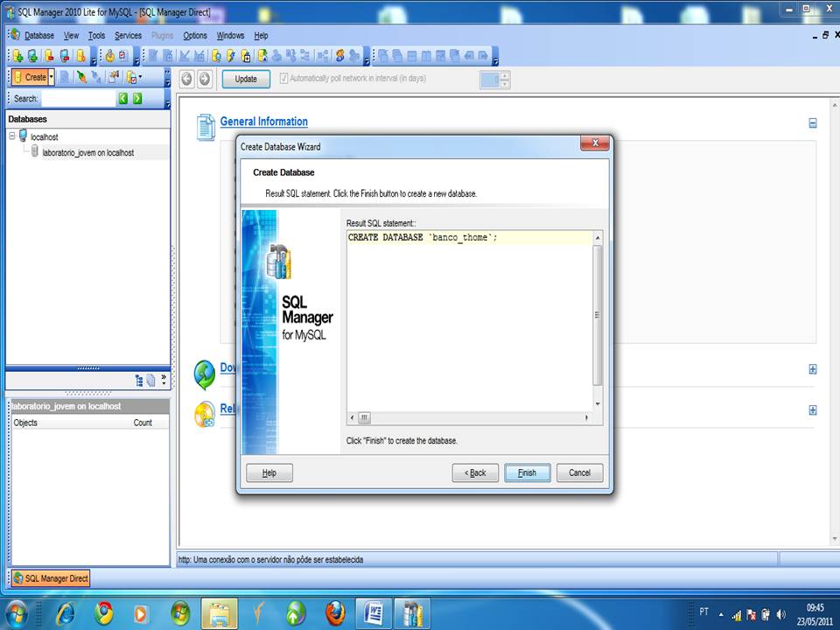
Task: Click the pinned document icon in explorer toolbar
Action: click(x=114, y=77)
